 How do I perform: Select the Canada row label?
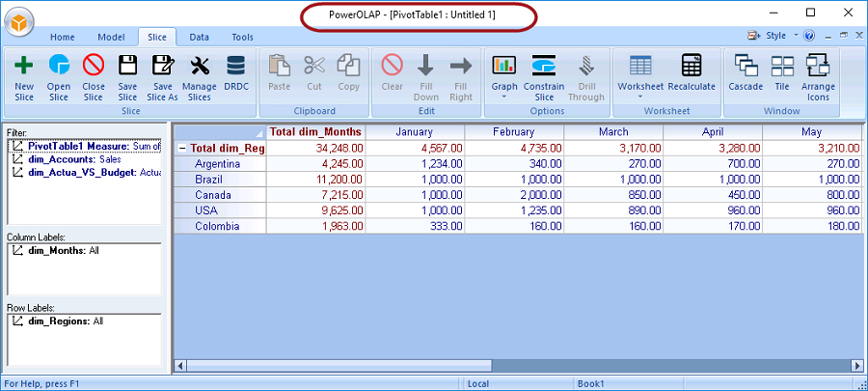220,195
